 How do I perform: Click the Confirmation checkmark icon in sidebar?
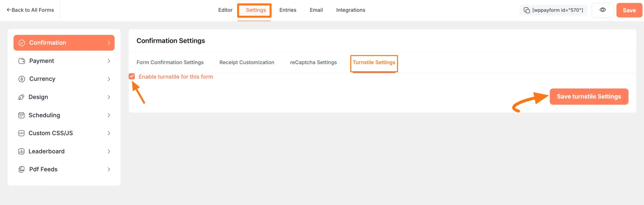coord(22,43)
